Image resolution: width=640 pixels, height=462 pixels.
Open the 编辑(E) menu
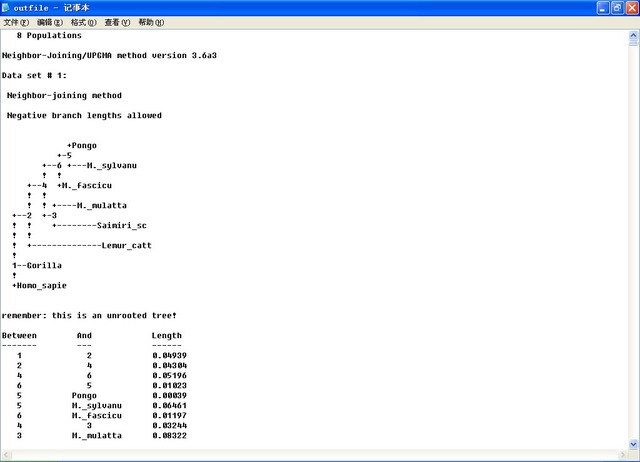[50, 22]
